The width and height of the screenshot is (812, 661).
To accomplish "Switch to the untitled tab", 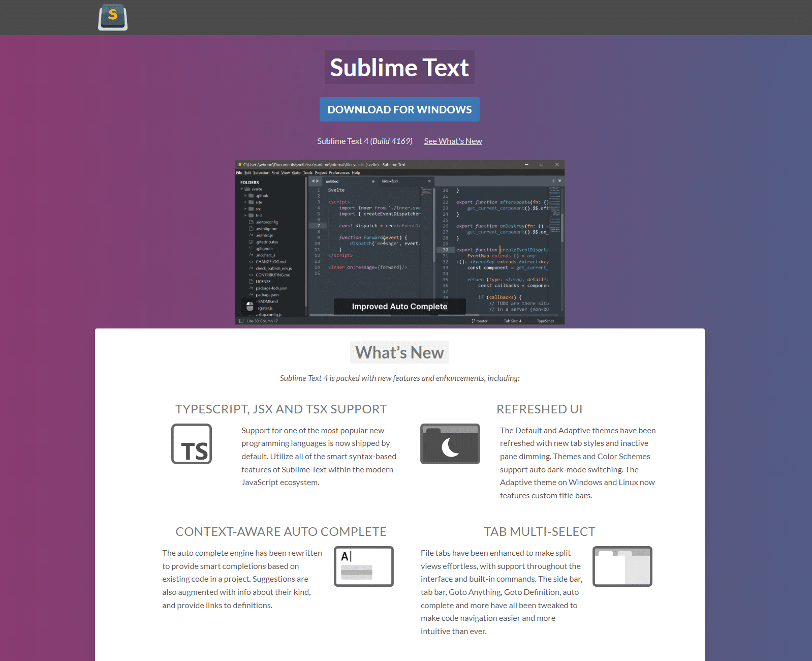I will click(x=351, y=182).
